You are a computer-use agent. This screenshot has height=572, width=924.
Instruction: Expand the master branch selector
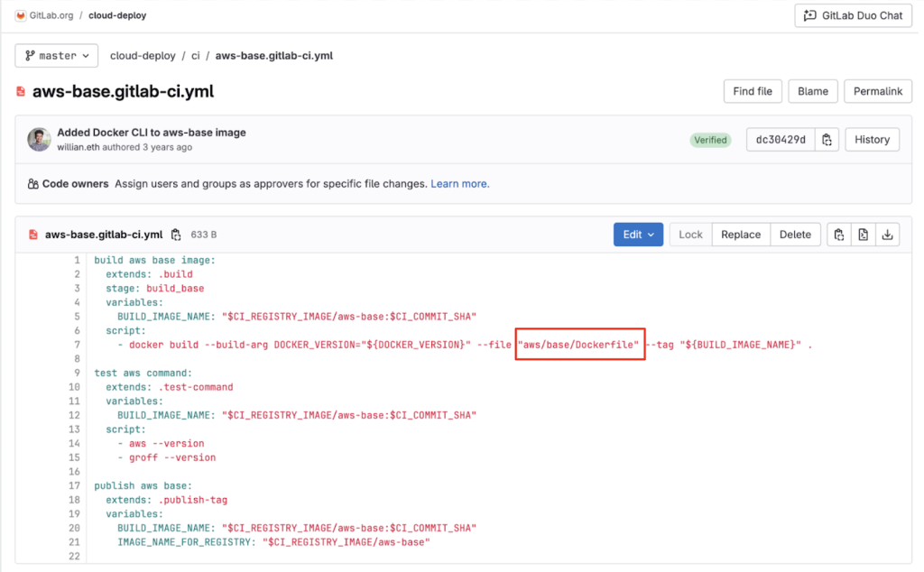click(56, 55)
